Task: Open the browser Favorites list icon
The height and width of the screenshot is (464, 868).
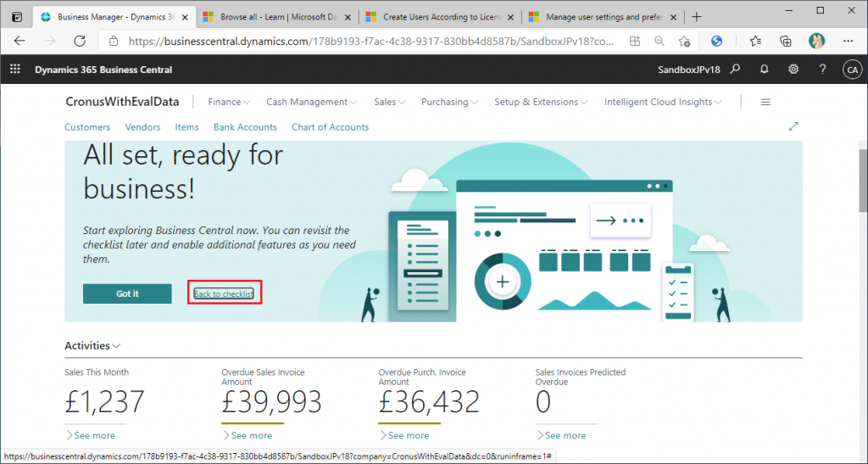Action: coord(755,41)
